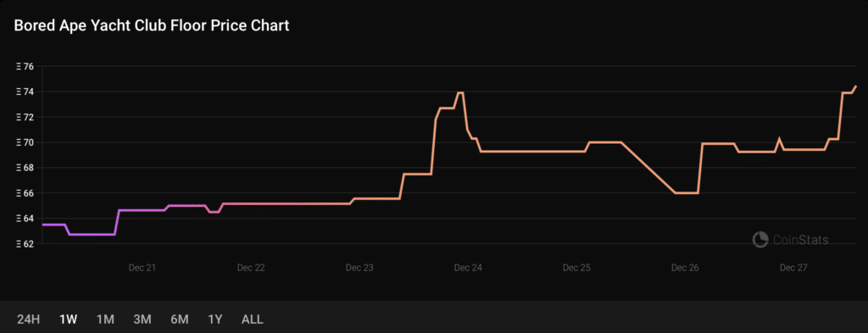Click the Ξ 72 axis label

(25, 117)
